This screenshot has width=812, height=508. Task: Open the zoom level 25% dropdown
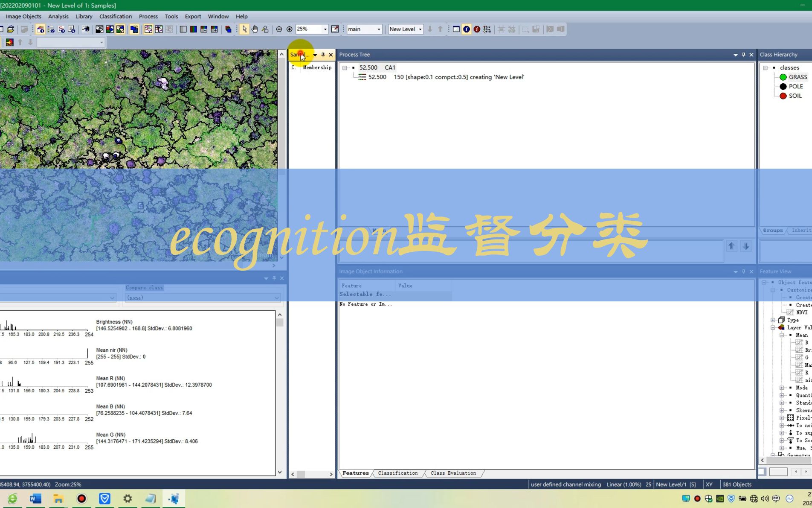point(325,29)
